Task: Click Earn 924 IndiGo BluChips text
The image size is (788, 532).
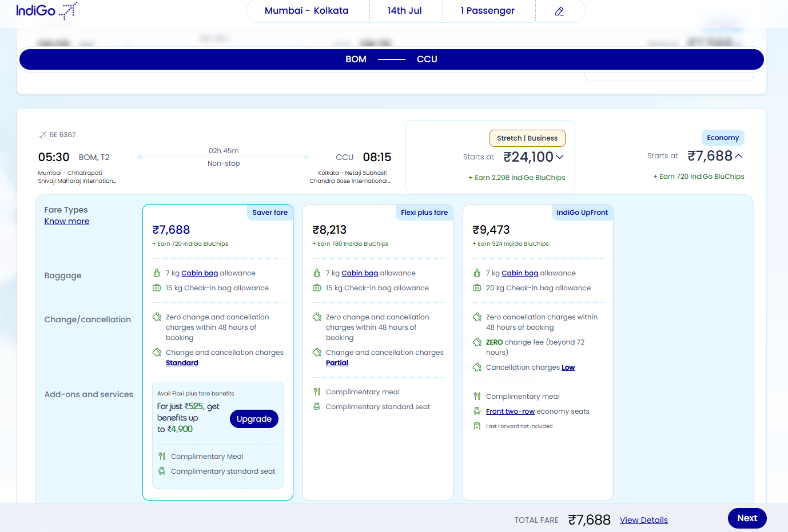Action: pyautogui.click(x=511, y=244)
